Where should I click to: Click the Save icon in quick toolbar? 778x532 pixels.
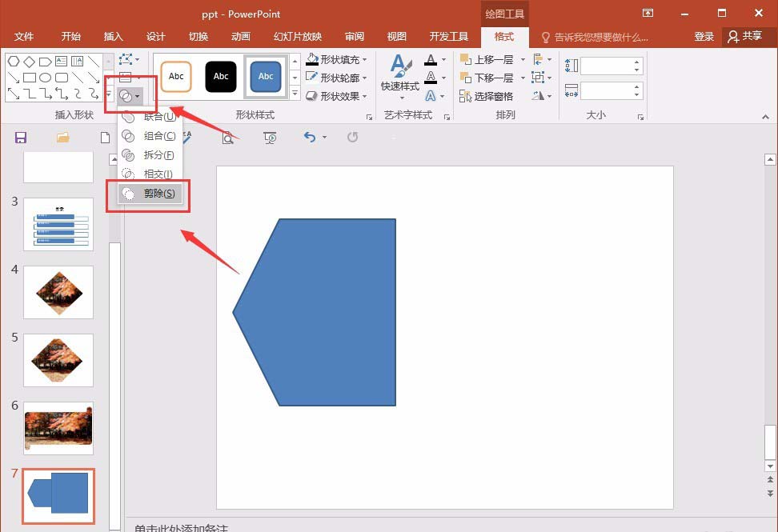pyautogui.click(x=21, y=138)
